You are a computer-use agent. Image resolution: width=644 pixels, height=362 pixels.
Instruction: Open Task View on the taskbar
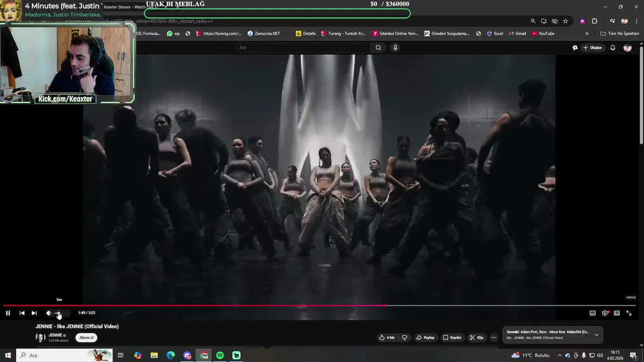pyautogui.click(x=121, y=355)
